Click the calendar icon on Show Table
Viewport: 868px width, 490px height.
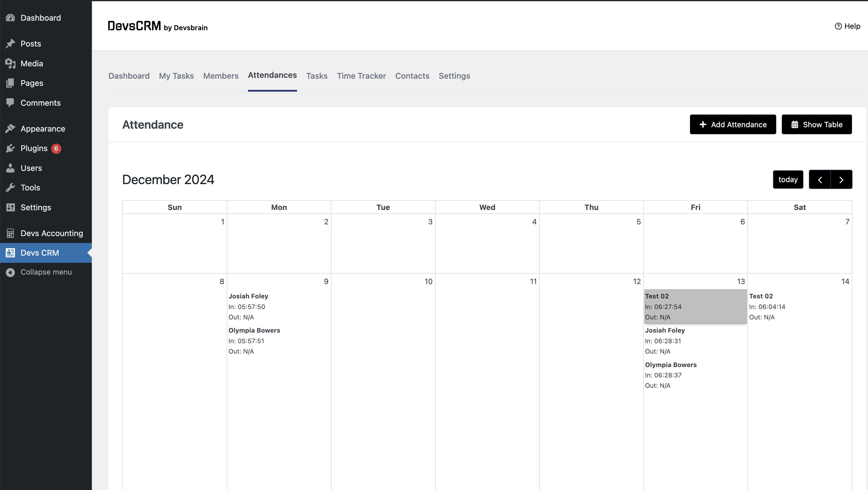coord(795,124)
